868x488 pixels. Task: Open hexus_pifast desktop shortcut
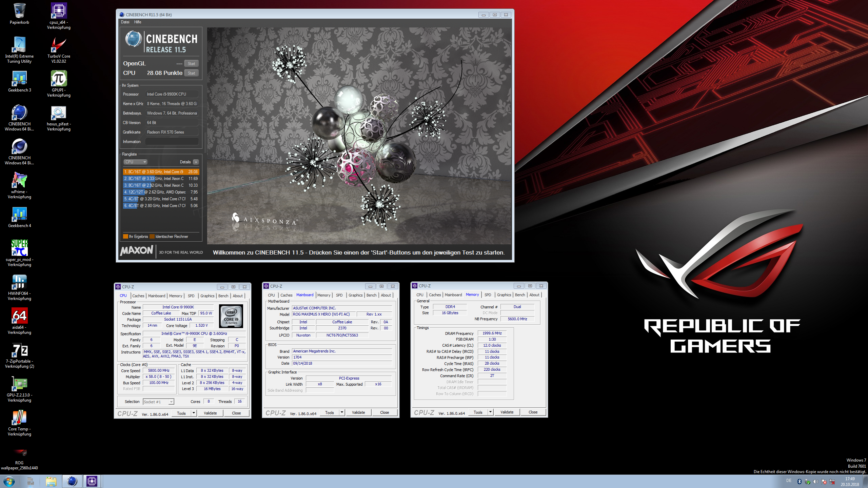[59, 118]
